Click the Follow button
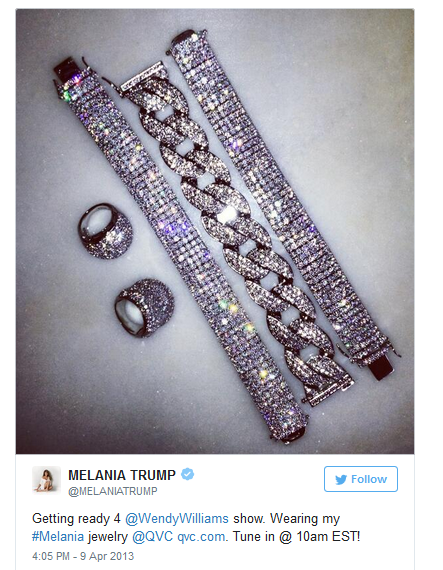The width and height of the screenshot is (443, 570). pyautogui.click(x=361, y=479)
